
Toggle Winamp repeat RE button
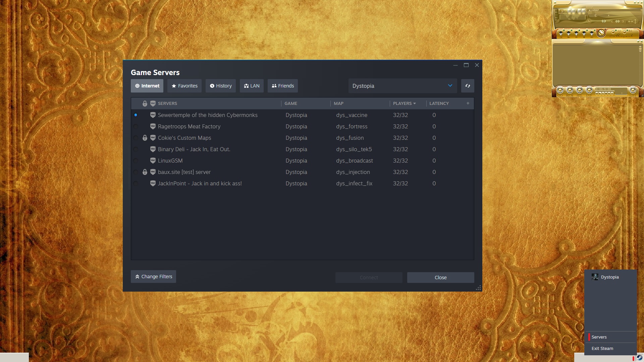[x=624, y=32]
